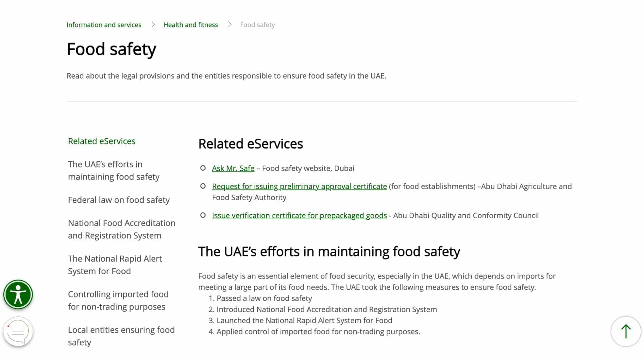Click the chevron after Health and fitness
The width and height of the screenshot is (644, 360).
pyautogui.click(x=230, y=24)
